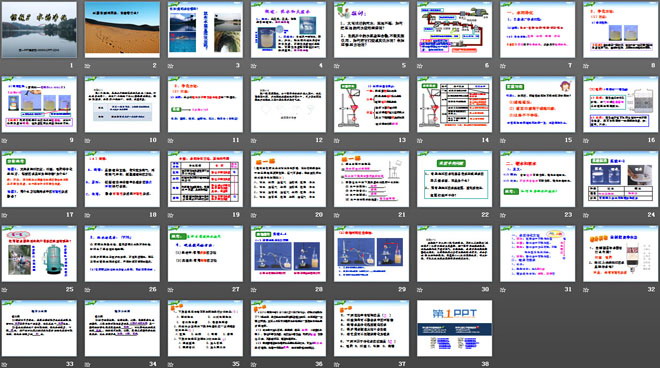Click the animation star beneath slide 8

pyautogui.click(x=586, y=66)
